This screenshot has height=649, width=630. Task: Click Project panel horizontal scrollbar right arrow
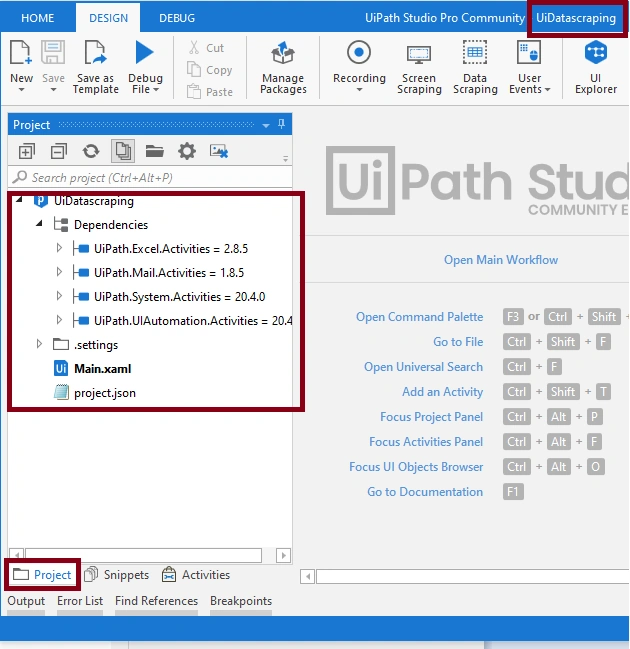(x=284, y=555)
